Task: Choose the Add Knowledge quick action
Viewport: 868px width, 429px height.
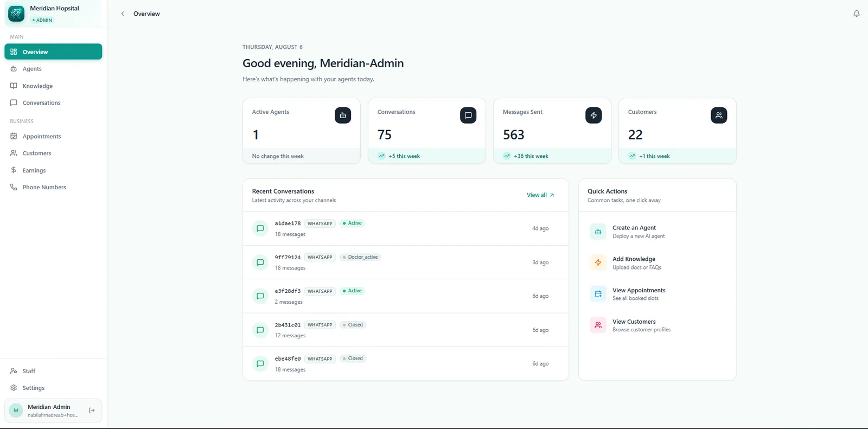Action: [x=657, y=262]
